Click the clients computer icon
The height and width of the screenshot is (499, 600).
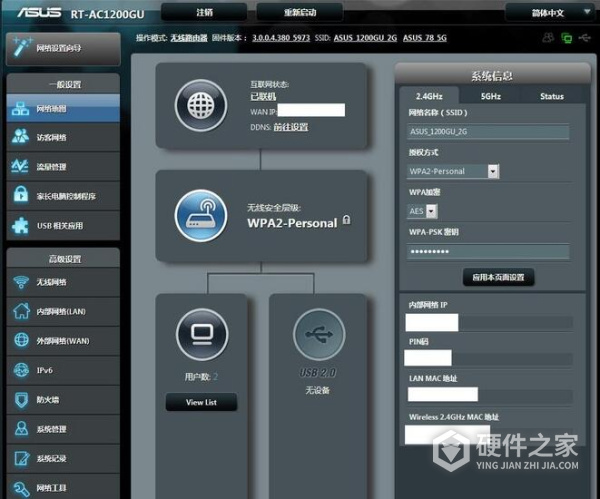[202, 334]
